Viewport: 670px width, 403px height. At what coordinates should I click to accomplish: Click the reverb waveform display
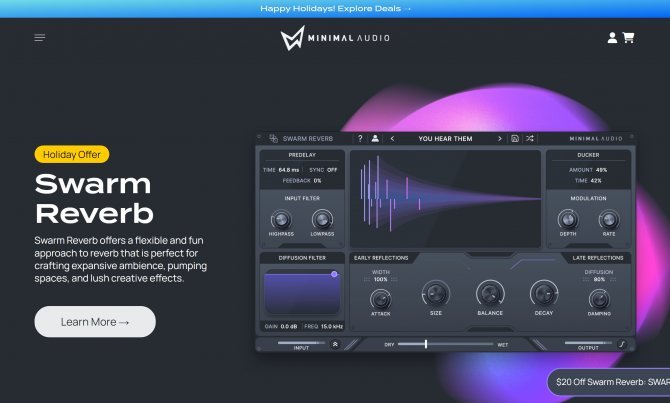tap(445, 198)
